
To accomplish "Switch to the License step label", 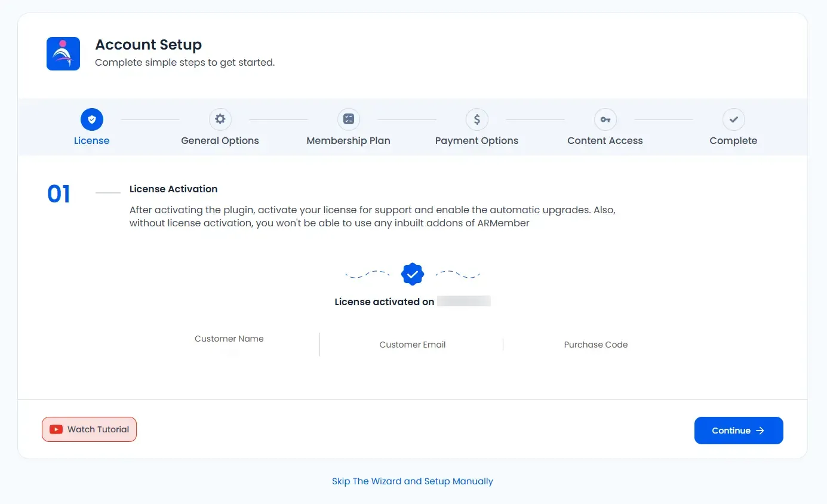I will click(x=92, y=141).
